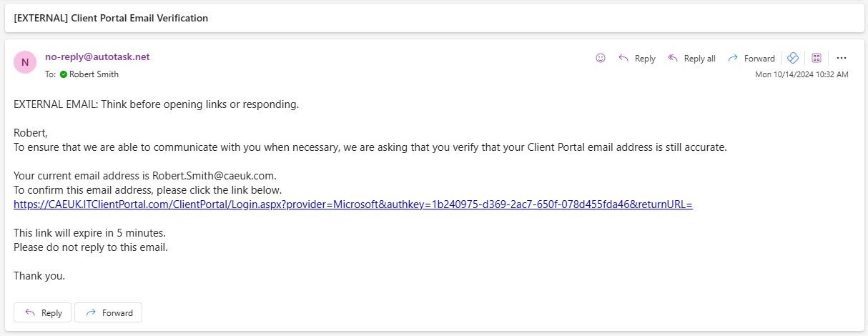Open the More actions ellipsis menu
The height and width of the screenshot is (336, 868).
841,58
